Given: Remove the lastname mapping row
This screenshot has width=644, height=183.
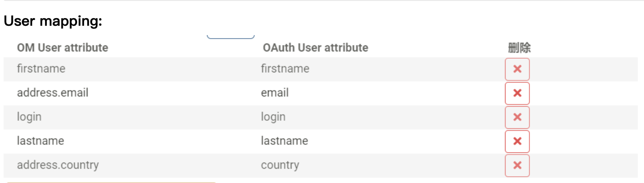Looking at the screenshot, I should click(517, 141).
